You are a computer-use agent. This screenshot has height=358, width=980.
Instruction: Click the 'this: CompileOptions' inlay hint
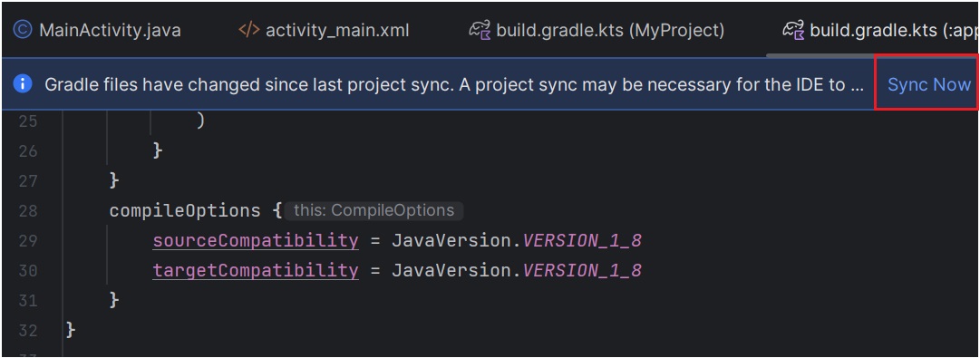(x=374, y=210)
